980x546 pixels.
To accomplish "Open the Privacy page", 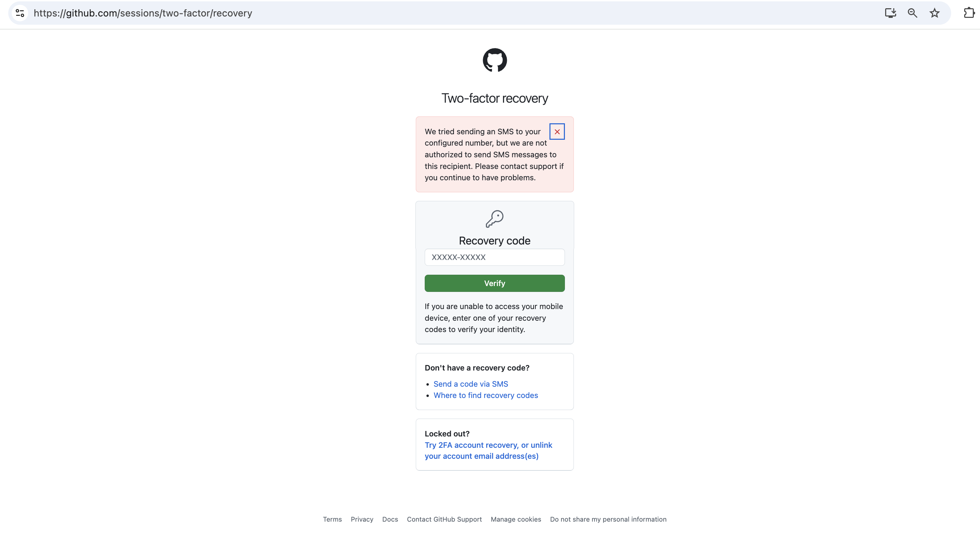I will [362, 519].
